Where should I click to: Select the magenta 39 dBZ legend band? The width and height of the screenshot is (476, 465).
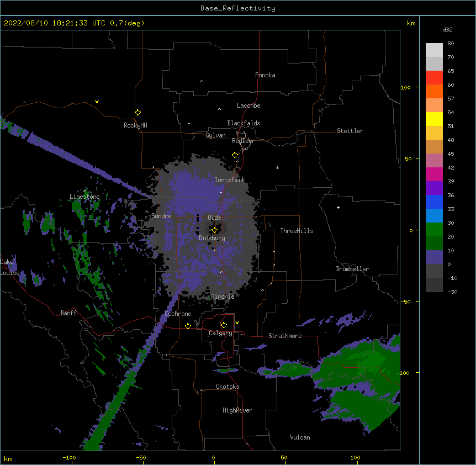[x=434, y=174]
